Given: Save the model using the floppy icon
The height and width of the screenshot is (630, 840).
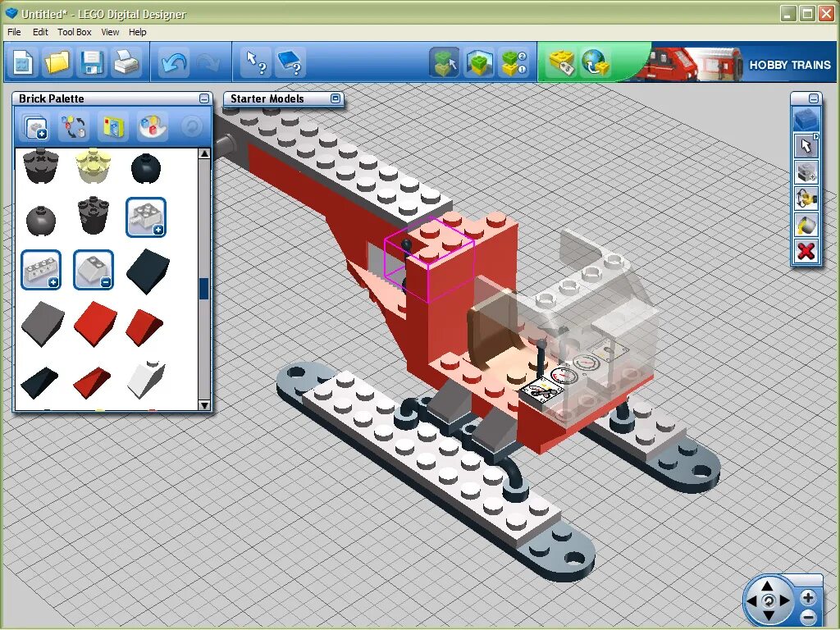Looking at the screenshot, I should [x=92, y=62].
